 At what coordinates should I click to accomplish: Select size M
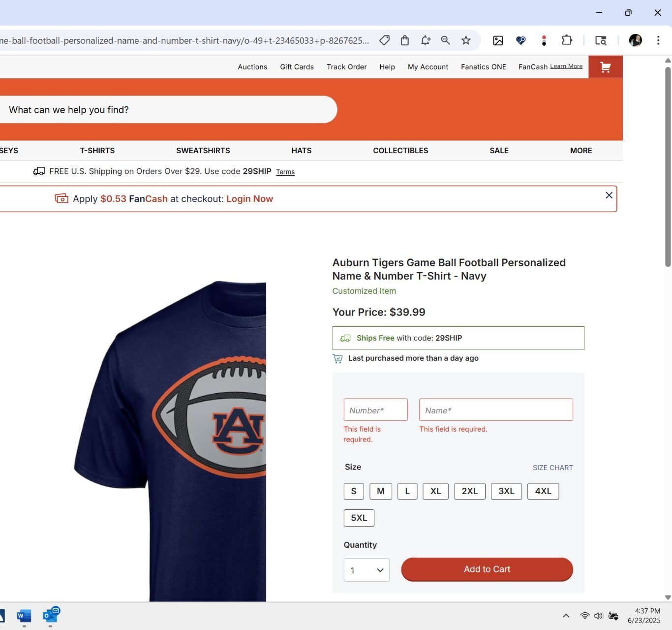381,491
